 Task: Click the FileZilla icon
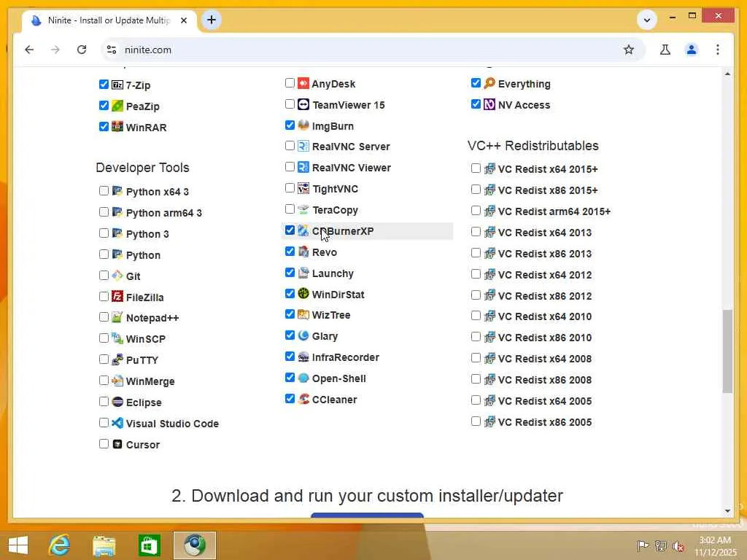tap(117, 297)
